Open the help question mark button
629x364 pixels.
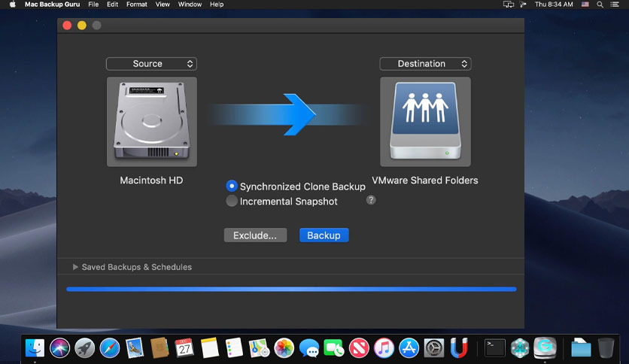371,200
